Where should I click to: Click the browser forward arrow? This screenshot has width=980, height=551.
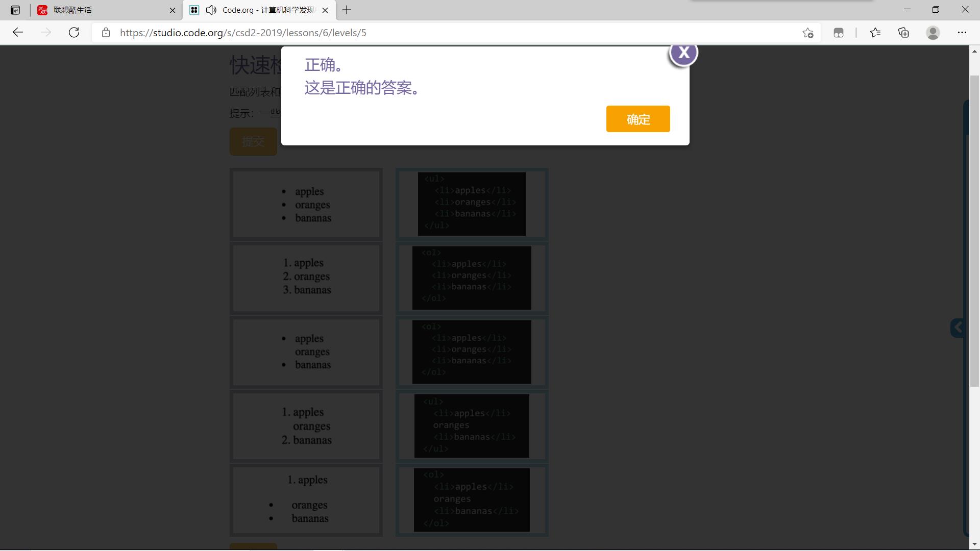(x=46, y=33)
